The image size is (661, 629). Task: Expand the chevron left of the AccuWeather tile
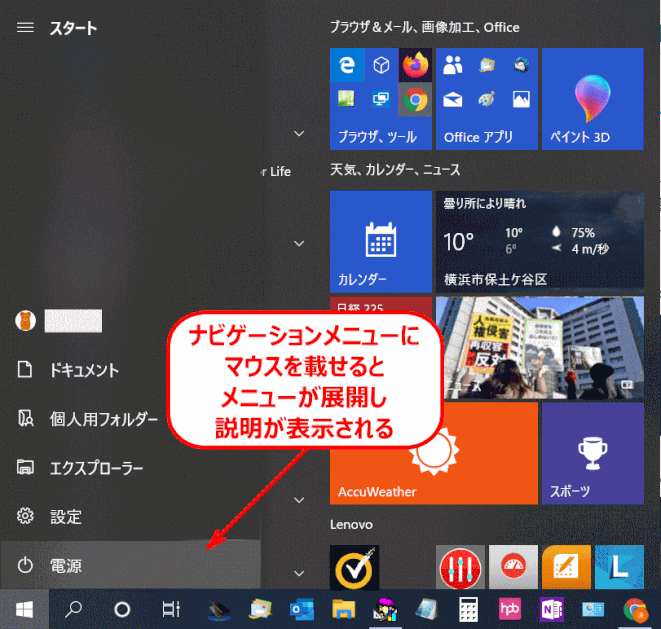(x=299, y=500)
